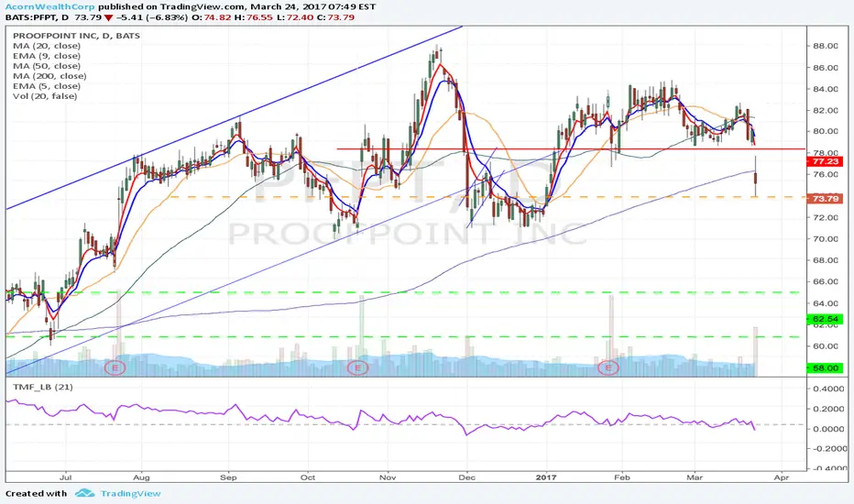Click the Sep label on time axis
This screenshot has width=854, height=504.
coord(228,477)
